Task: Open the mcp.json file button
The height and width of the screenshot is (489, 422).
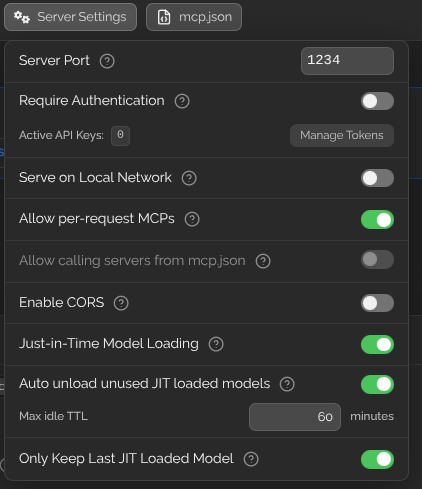Action: [x=194, y=17]
